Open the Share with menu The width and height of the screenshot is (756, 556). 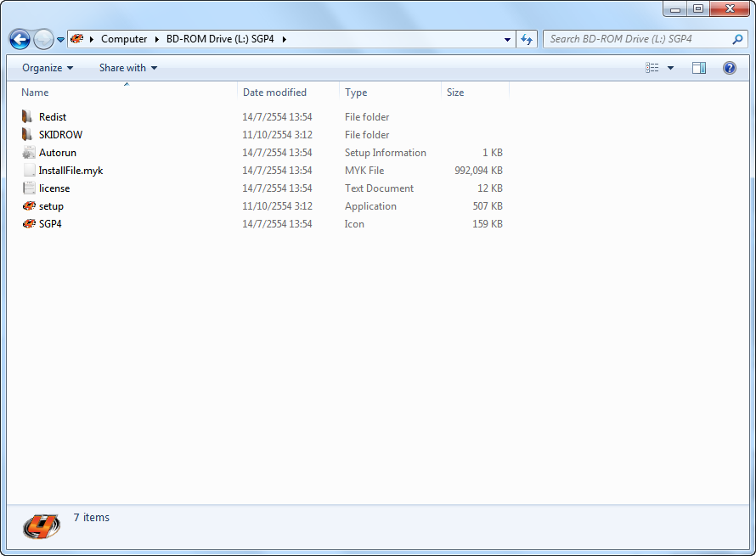128,68
